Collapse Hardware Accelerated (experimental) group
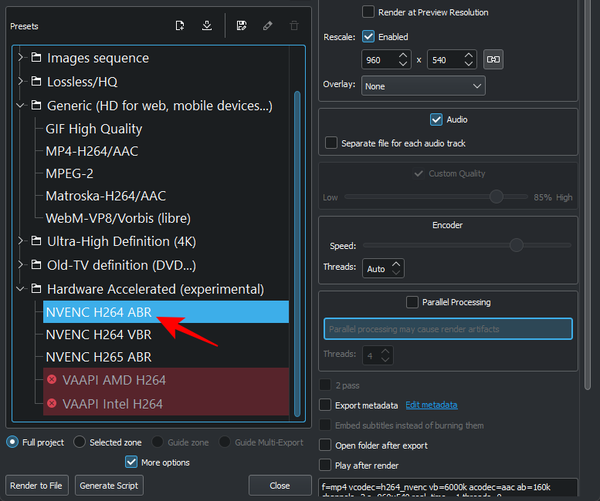Viewport: 600px width, 501px height. tap(21, 289)
